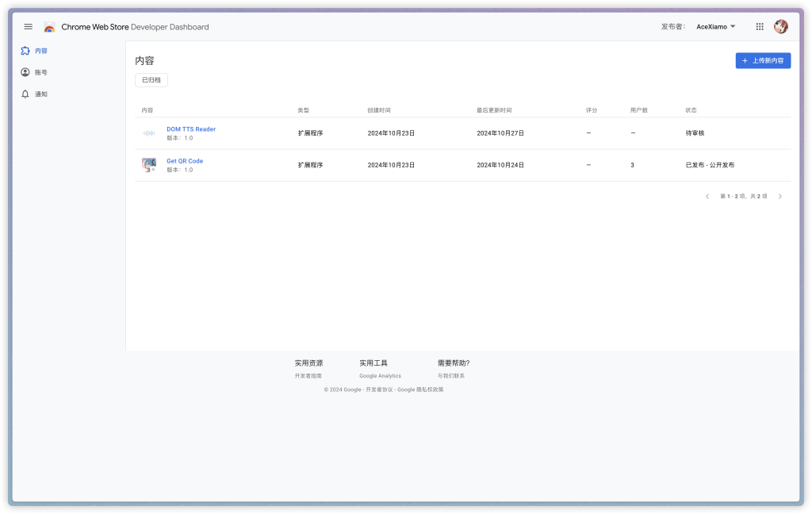Click the Get QR Code extension icon
Screen dimensions: 812x514
[x=149, y=165]
